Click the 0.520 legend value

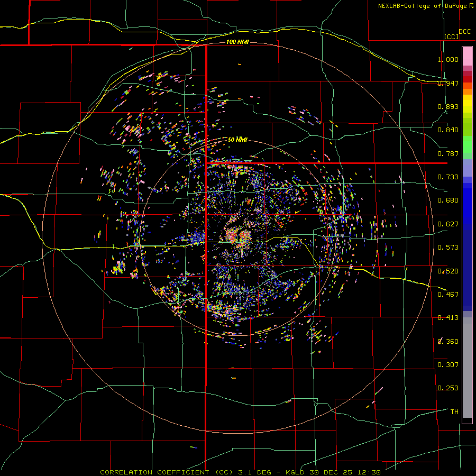point(448,271)
